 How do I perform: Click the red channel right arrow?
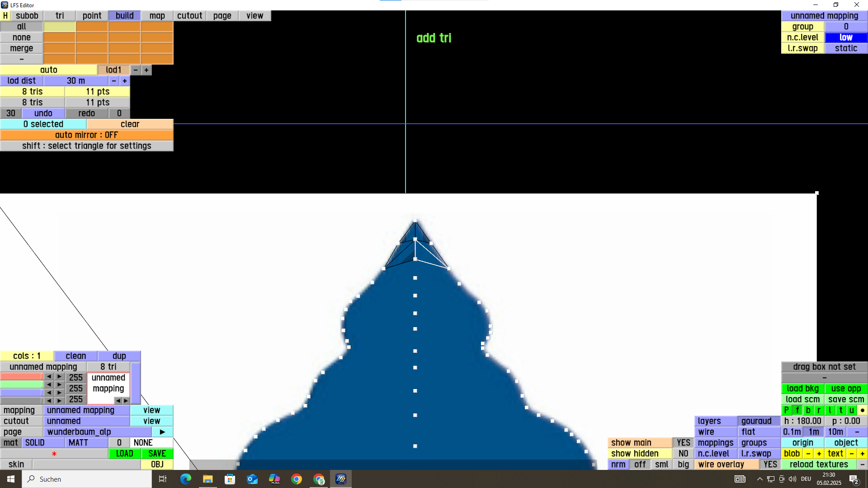[x=59, y=377]
